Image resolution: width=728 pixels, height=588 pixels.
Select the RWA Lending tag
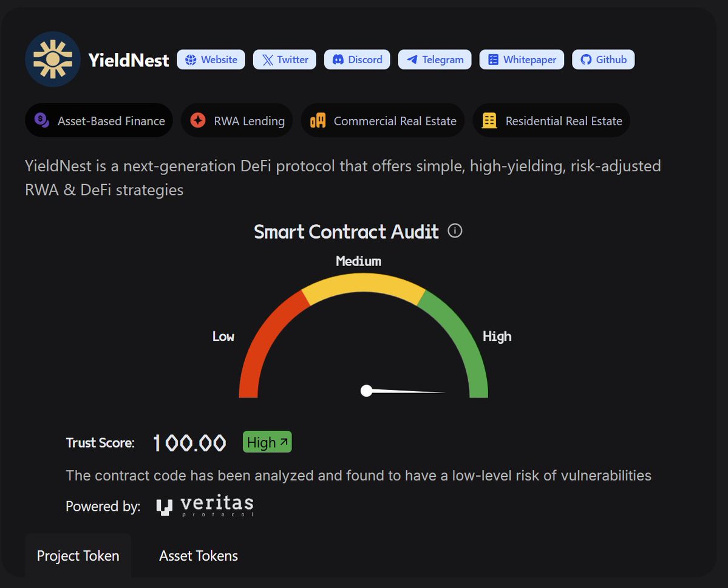[x=237, y=120]
